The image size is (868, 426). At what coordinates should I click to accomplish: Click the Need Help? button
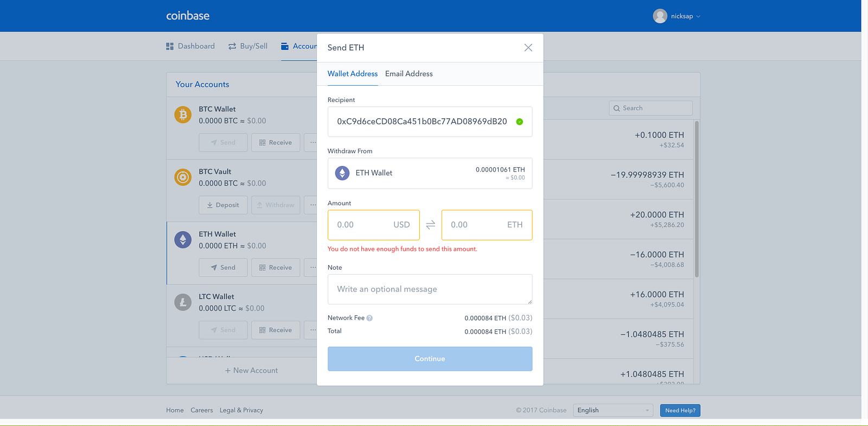pos(680,410)
